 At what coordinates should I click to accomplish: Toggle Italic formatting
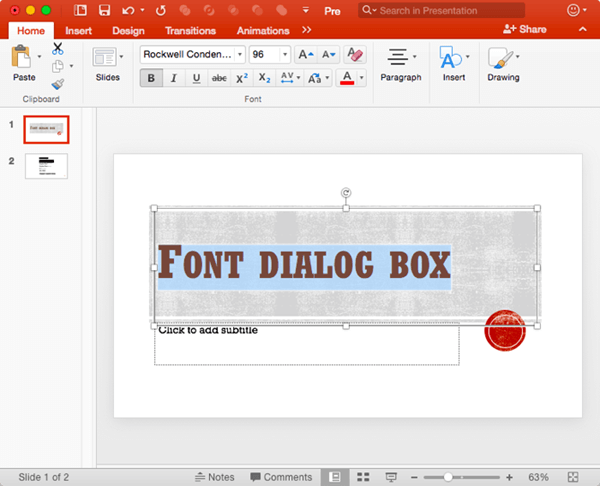coord(174,78)
